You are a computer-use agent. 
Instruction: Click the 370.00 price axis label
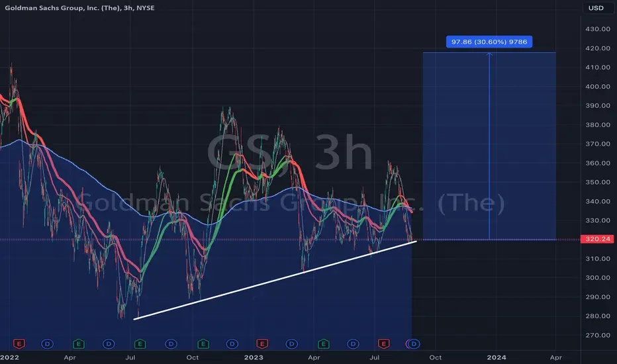click(x=598, y=144)
